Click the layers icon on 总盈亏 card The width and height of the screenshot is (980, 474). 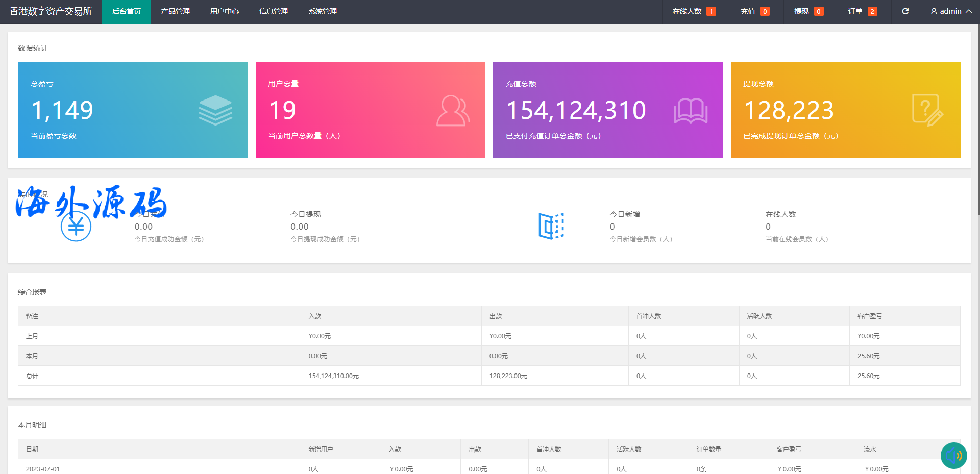click(215, 110)
